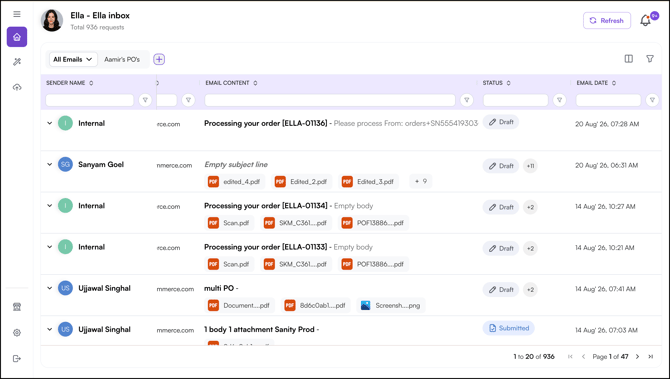Select the Processing your order [ELLA-01136] subject

tap(266, 123)
